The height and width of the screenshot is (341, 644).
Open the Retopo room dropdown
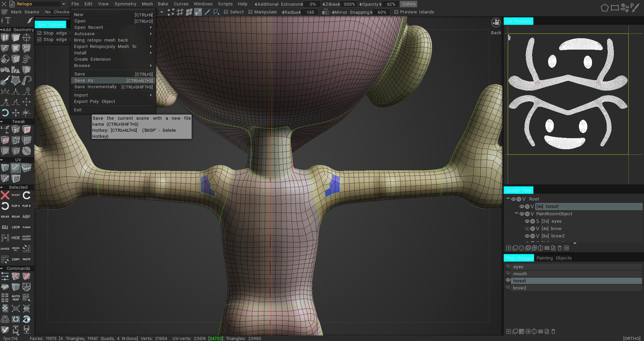tap(63, 4)
